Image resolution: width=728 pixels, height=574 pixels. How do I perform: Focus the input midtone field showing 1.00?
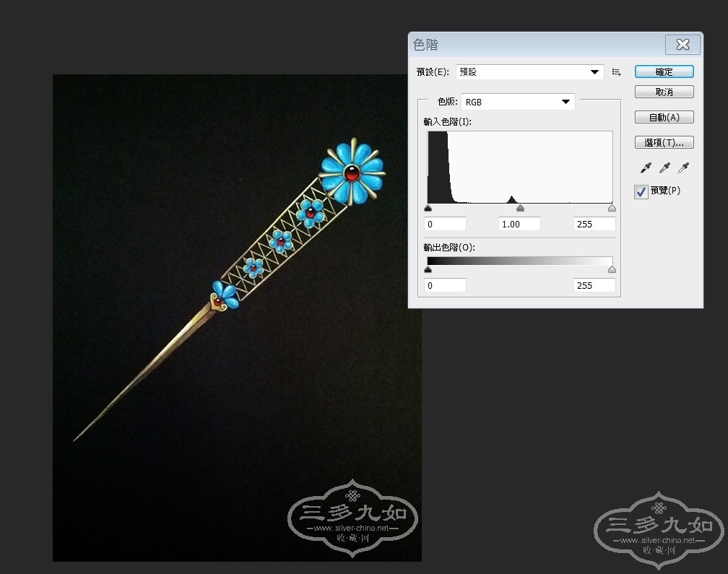[520, 224]
